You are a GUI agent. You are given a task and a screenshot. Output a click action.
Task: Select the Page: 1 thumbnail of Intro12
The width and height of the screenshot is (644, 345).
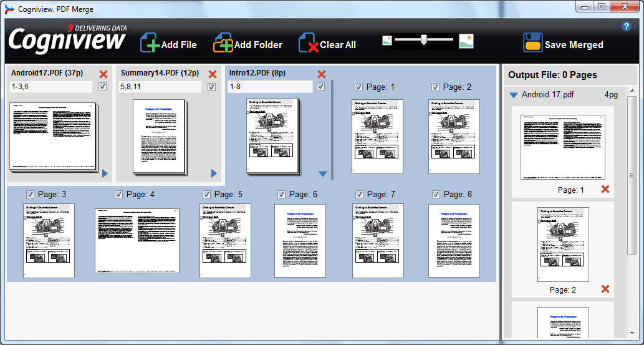click(x=377, y=137)
